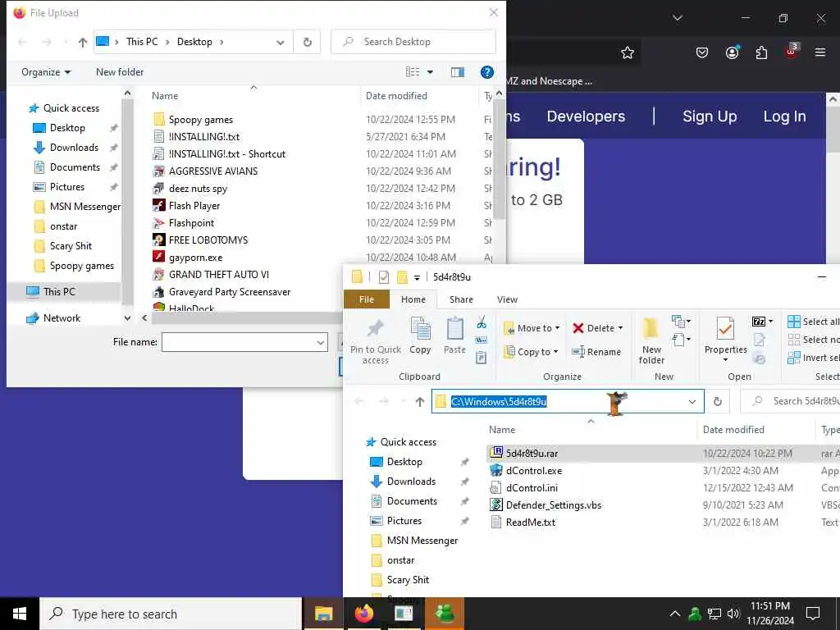The width and height of the screenshot is (840, 630).
Task: Expand address history dropdown in File Upload
Action: point(281,42)
